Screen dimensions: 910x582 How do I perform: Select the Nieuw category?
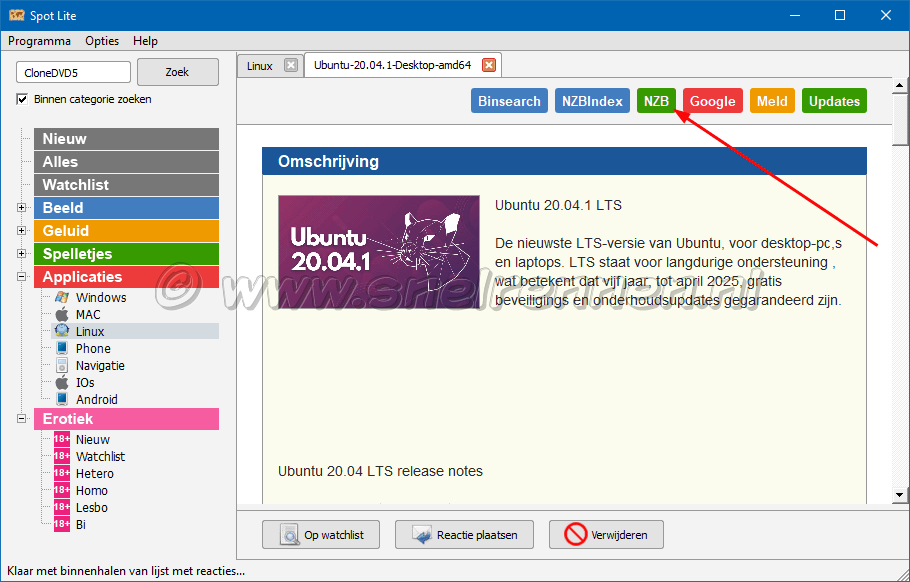pos(127,139)
